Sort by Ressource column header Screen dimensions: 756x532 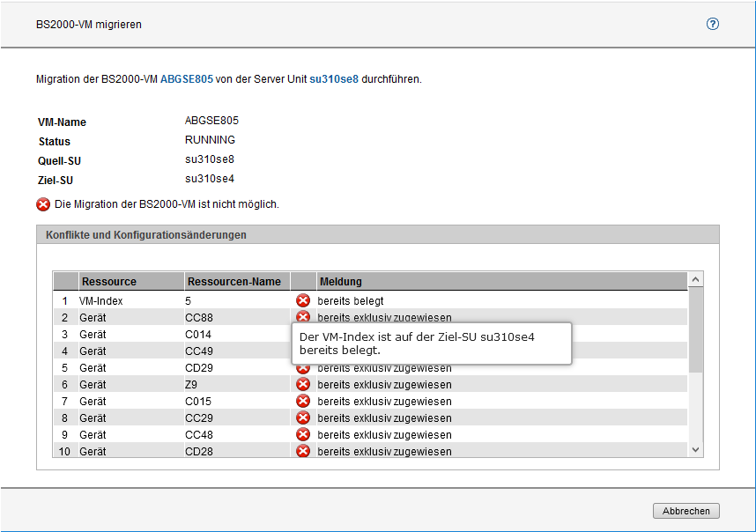point(109,282)
